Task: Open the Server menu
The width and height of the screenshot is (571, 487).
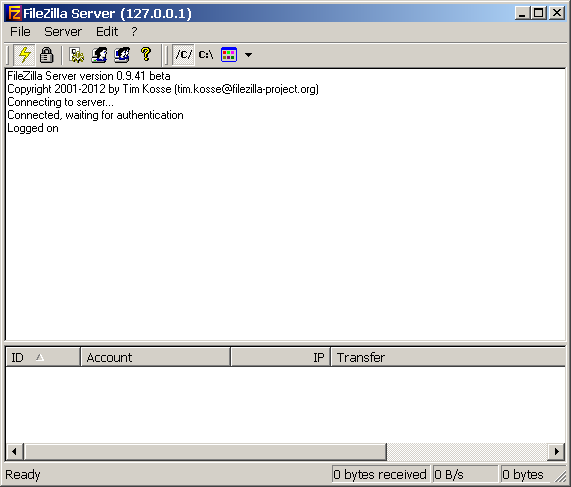Action: (x=63, y=32)
